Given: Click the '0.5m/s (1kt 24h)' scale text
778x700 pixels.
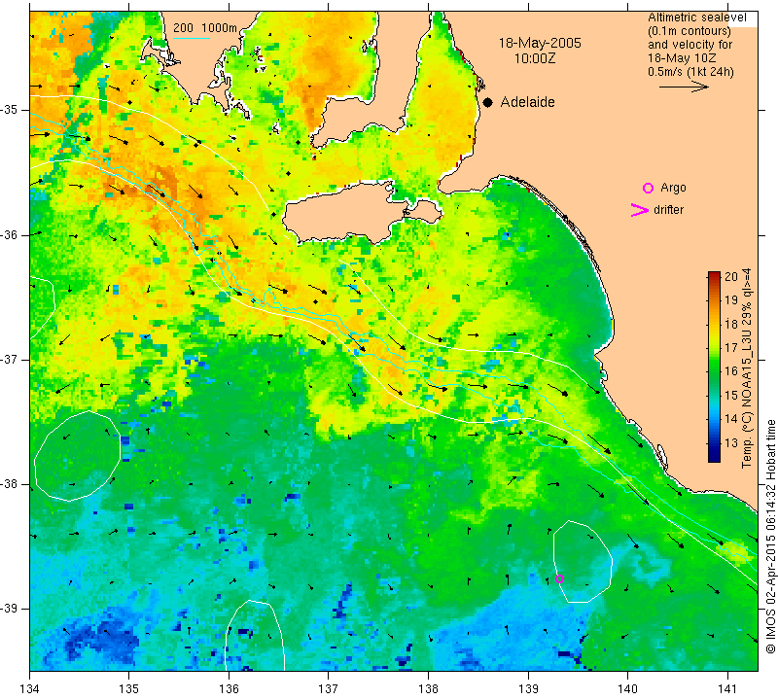Looking at the screenshot, I should point(690,72).
